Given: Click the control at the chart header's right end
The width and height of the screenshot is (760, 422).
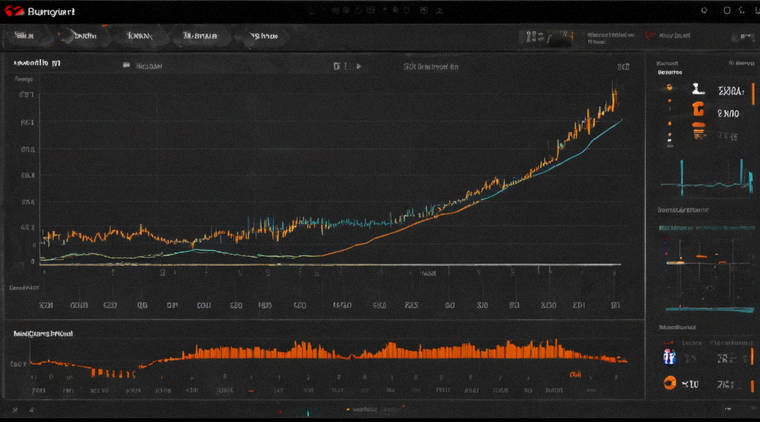Looking at the screenshot, I should tap(623, 67).
